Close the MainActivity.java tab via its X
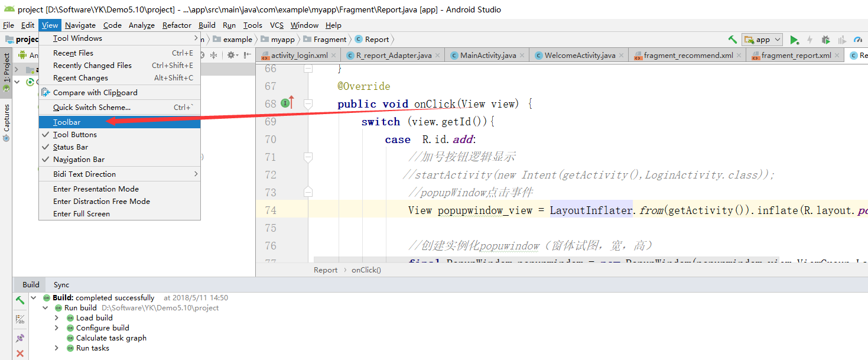 click(524, 55)
